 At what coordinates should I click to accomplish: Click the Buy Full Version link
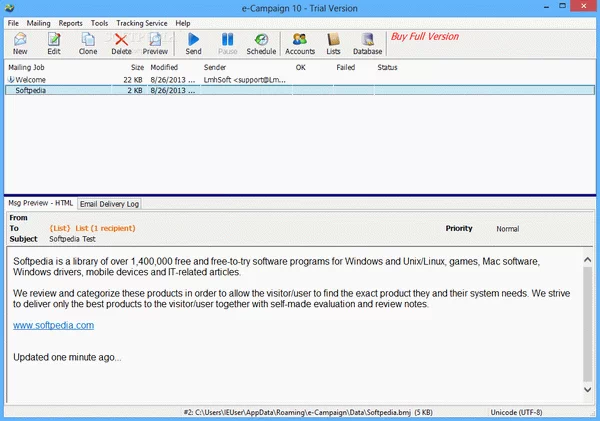point(425,37)
